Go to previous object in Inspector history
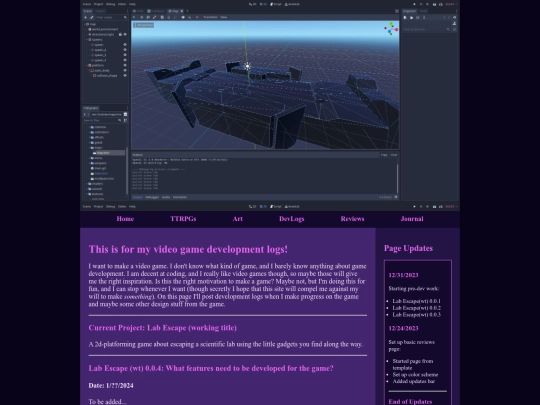This screenshot has height=405, width=540. 444,17
